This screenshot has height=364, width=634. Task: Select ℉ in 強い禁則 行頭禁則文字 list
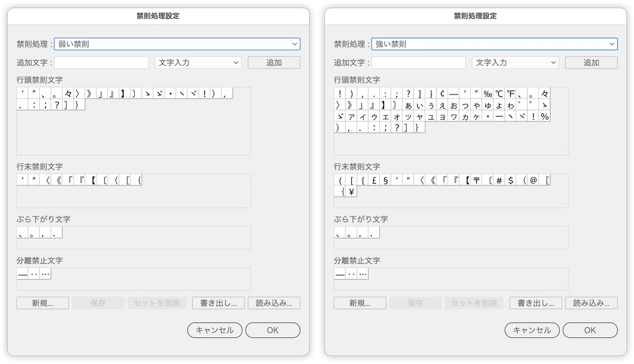pos(511,94)
